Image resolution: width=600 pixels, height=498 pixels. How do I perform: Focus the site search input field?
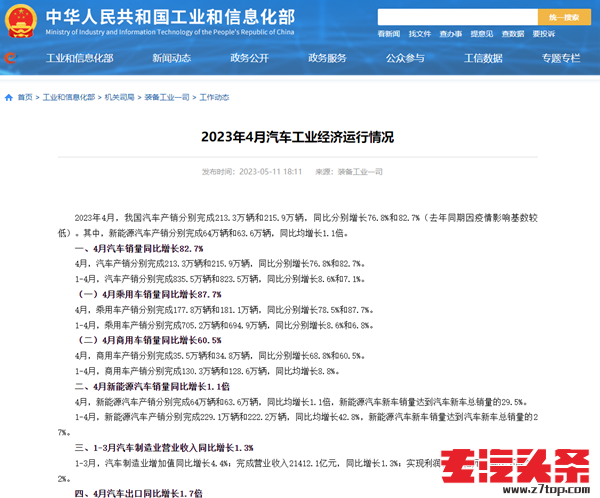[458, 17]
